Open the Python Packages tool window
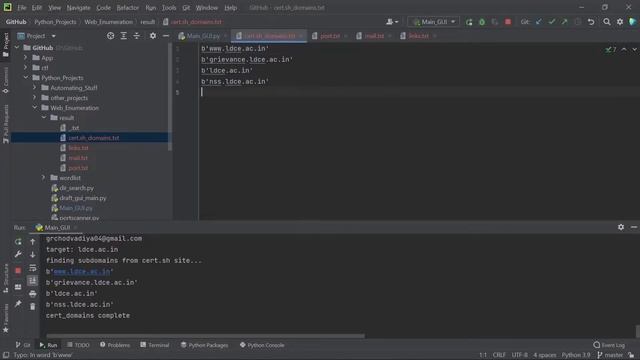The width and height of the screenshot is (640, 360). tap(204, 345)
